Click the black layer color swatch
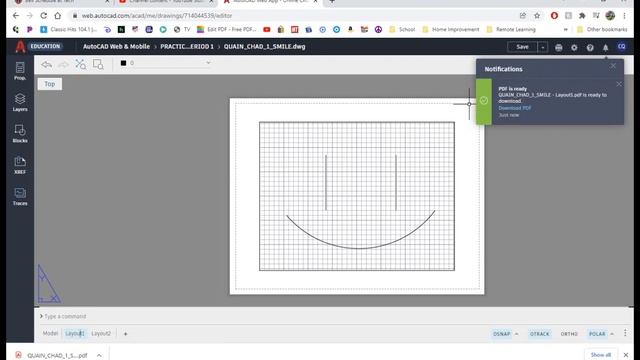Image resolution: width=640 pixels, height=360 pixels. [x=123, y=63]
